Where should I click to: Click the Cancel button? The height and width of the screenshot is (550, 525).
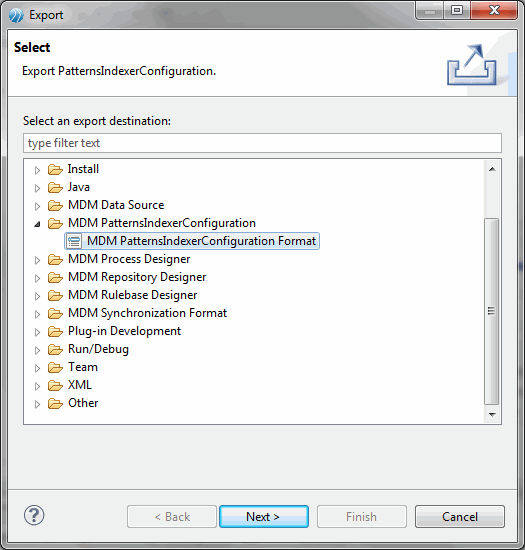coord(460,516)
